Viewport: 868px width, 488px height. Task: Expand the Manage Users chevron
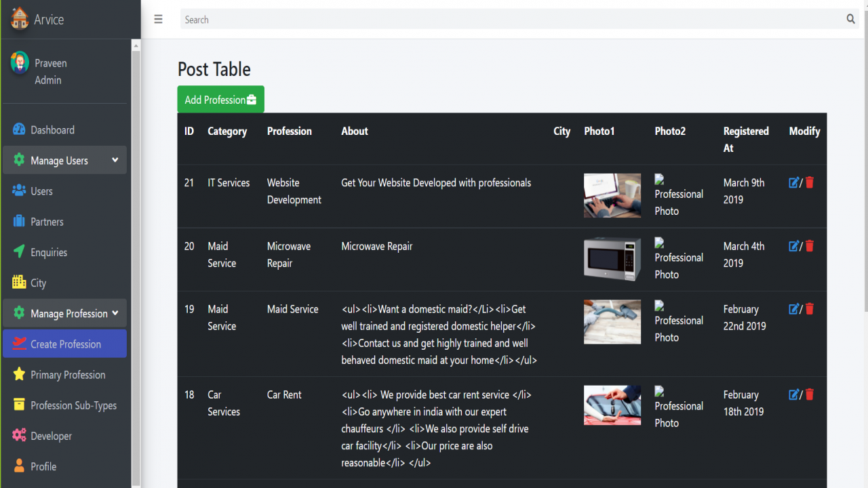tap(115, 160)
